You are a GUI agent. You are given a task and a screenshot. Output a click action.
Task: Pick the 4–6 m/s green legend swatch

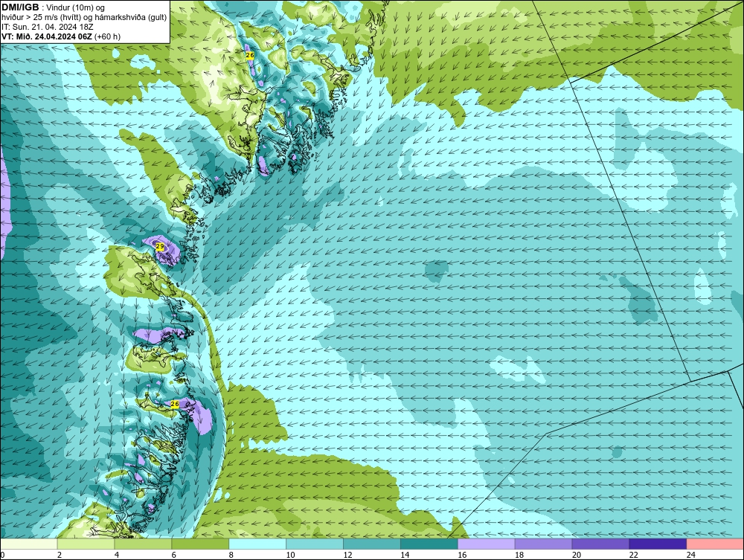pos(144,544)
